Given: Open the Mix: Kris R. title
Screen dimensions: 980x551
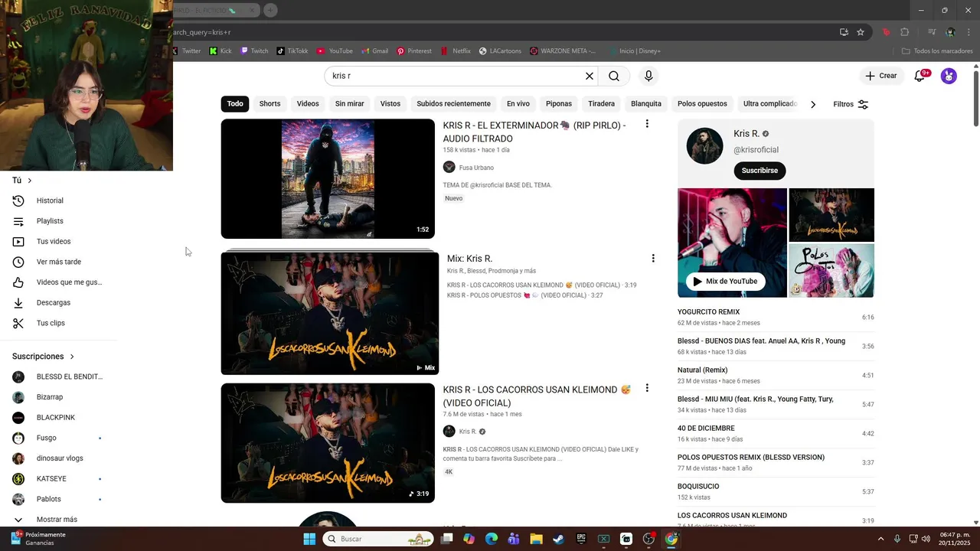Looking at the screenshot, I should 469,259.
